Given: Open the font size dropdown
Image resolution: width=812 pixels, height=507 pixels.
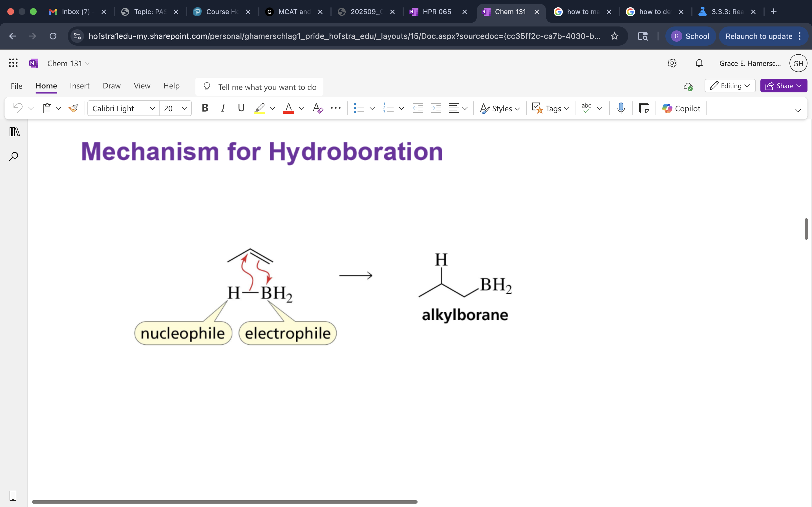Looking at the screenshot, I should [184, 108].
